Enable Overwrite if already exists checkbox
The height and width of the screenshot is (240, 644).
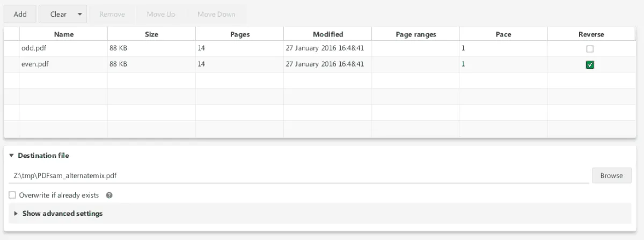(x=12, y=195)
